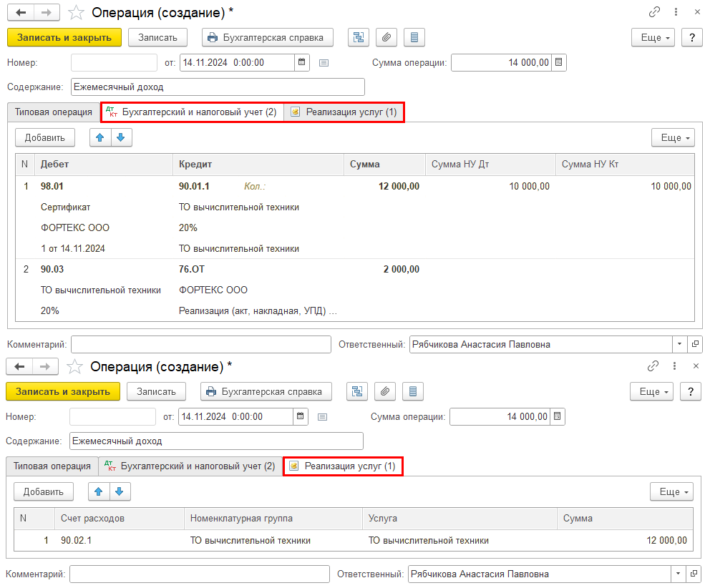The height and width of the screenshot is (588, 705).
Task: Focus Содержание field in top form
Action: coord(218,87)
